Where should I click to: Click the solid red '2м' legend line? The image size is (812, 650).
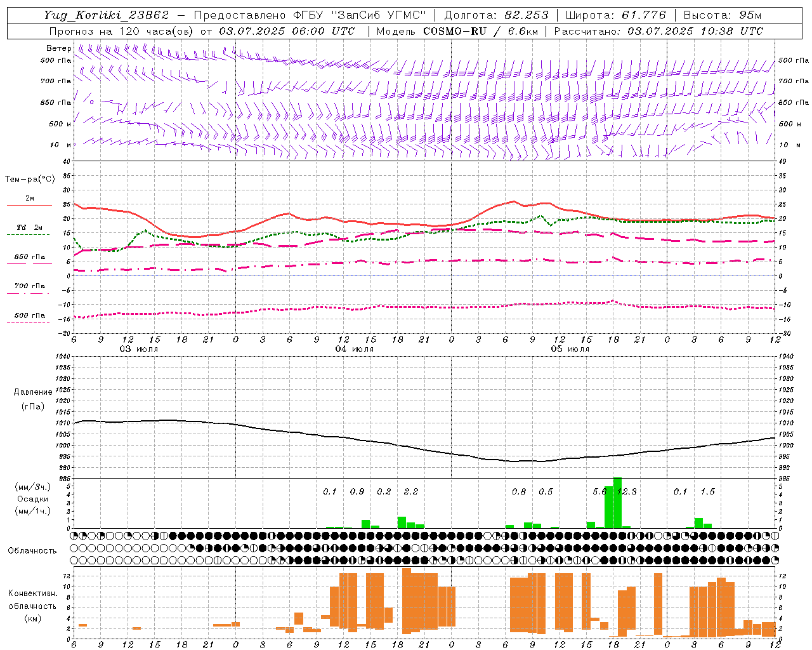pos(29,205)
